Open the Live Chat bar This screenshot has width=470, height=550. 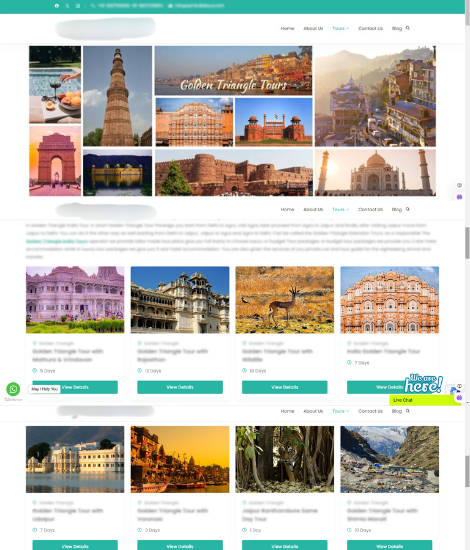[425, 400]
